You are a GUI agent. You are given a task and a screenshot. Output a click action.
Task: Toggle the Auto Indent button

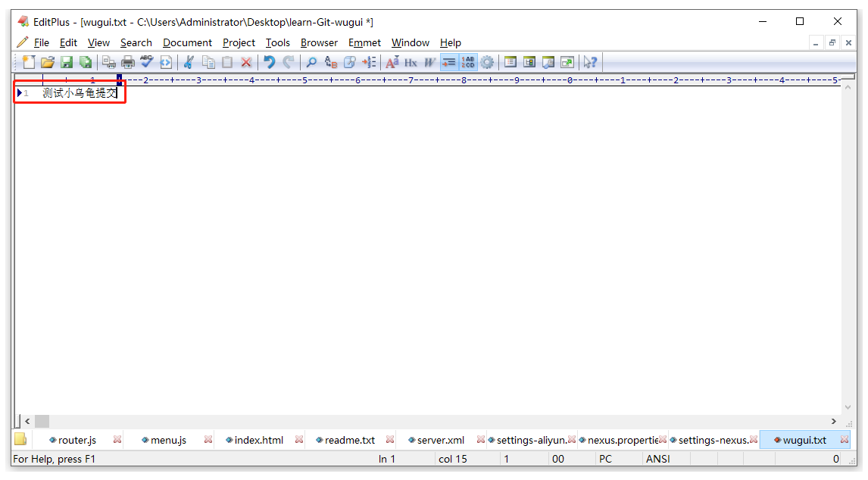[x=449, y=62]
